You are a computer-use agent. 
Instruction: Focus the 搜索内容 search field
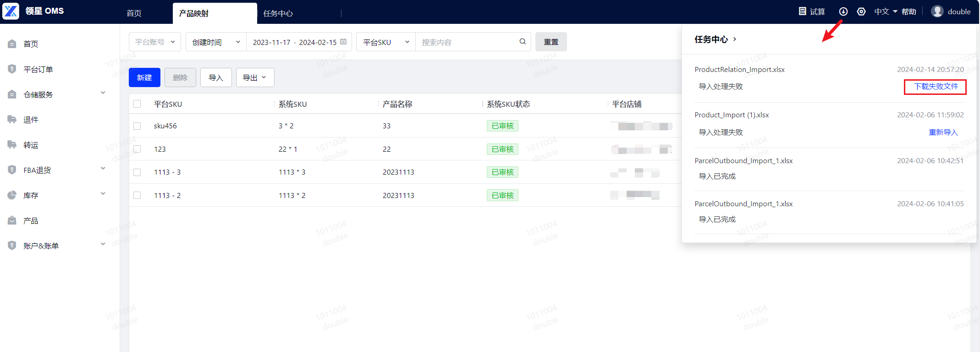point(468,42)
